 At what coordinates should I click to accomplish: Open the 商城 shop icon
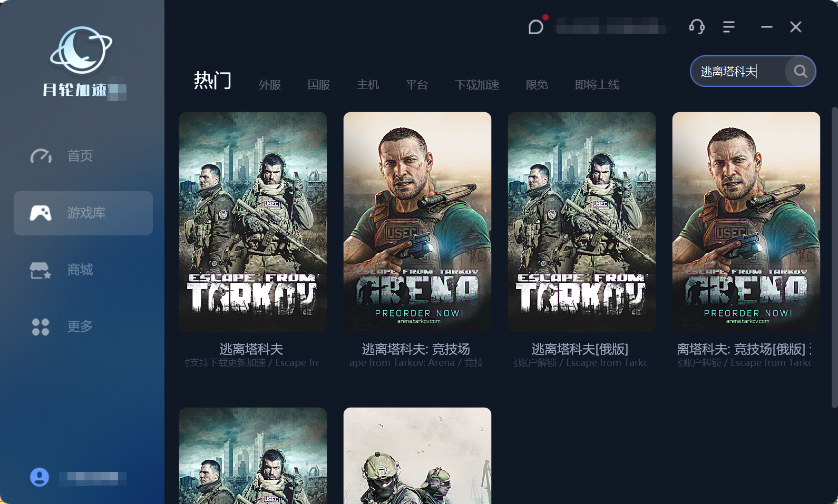pyautogui.click(x=41, y=270)
